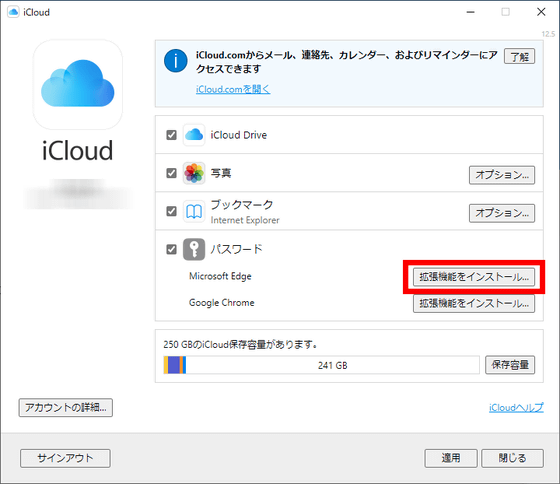Click the 保存容量 storage button
This screenshot has width=560, height=484.
pyautogui.click(x=510, y=365)
